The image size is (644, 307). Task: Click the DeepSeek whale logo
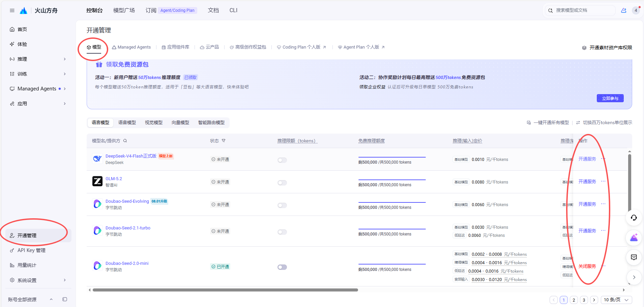tap(97, 159)
